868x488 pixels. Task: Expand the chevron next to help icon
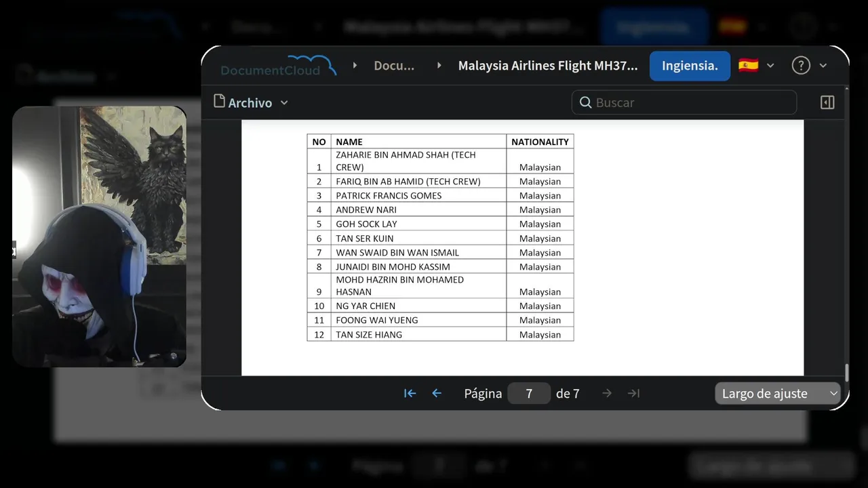823,66
